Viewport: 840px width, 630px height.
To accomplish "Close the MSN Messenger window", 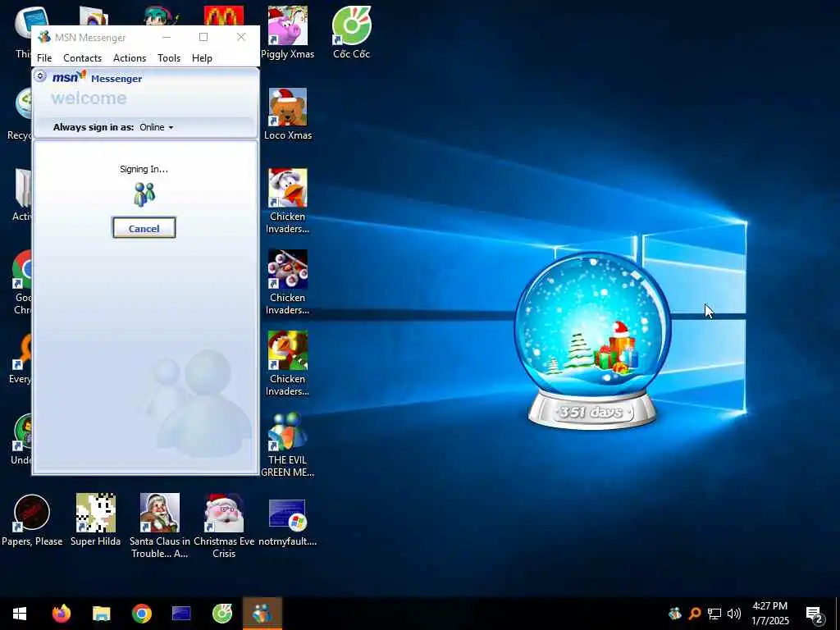I will 241,37.
